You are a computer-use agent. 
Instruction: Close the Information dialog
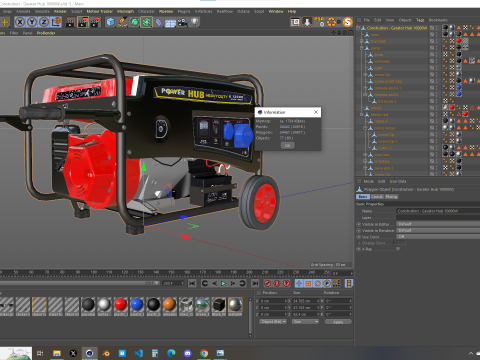coord(316,112)
